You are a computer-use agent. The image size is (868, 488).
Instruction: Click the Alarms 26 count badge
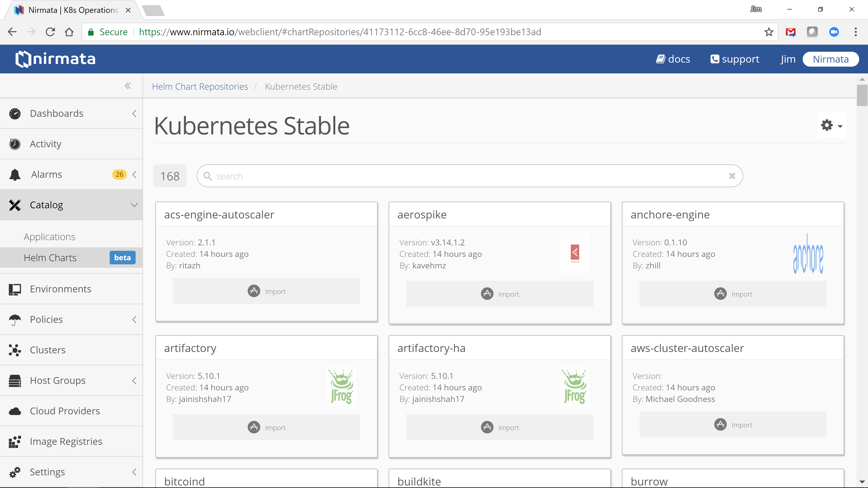(119, 174)
